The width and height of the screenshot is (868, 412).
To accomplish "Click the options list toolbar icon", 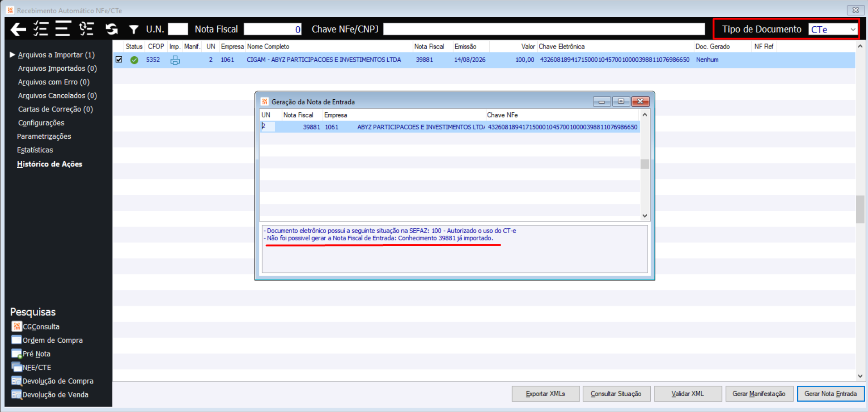I will [86, 29].
